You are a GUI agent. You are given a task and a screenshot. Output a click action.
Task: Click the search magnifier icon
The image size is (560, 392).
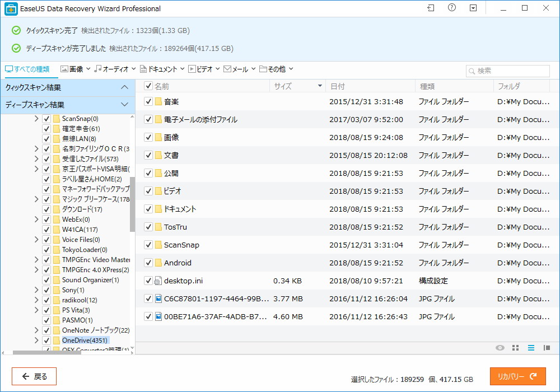coord(472,71)
